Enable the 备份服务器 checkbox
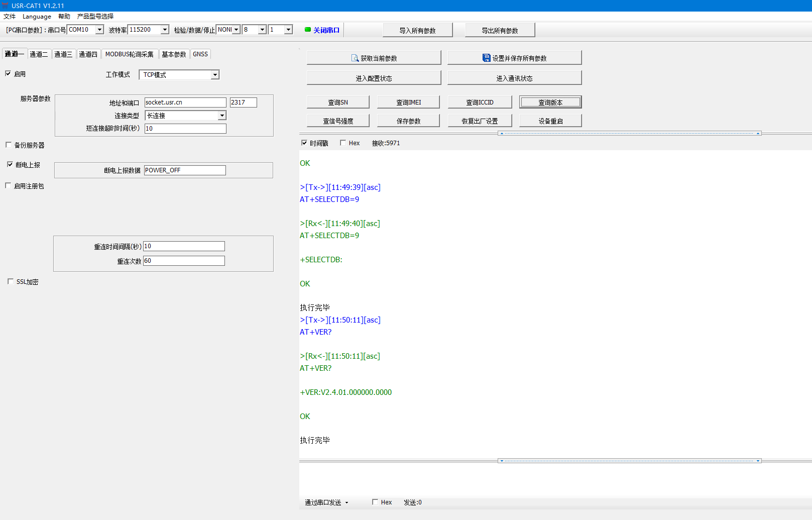Screen dimensions: 812x520 pyautogui.click(x=9, y=145)
